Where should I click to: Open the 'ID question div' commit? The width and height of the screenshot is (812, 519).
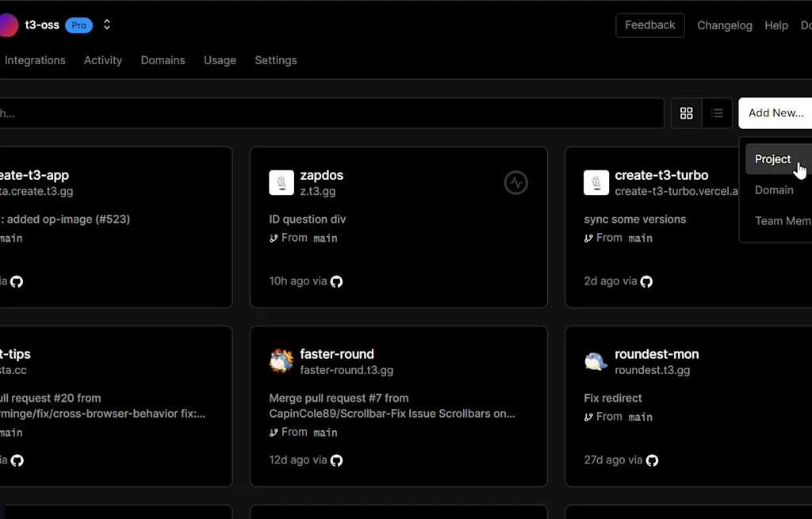[x=307, y=219]
